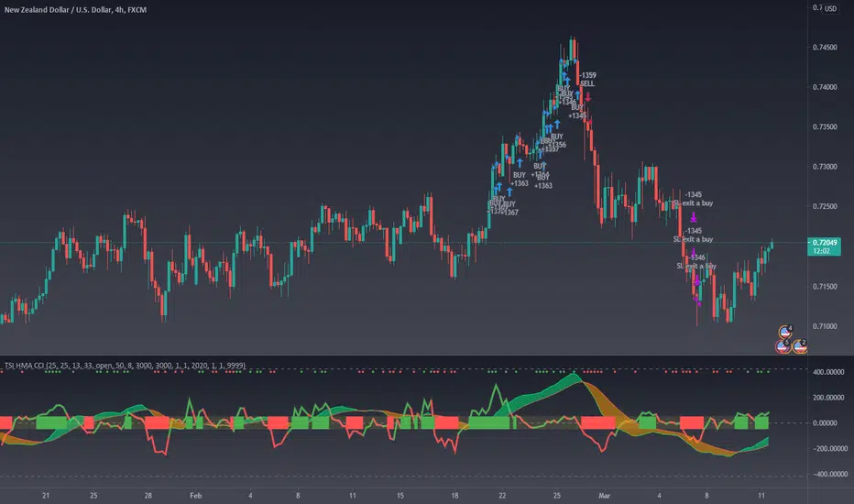Screen dimensions: 854x504
Task: Click the current price label 0.72049
Action: (824, 247)
